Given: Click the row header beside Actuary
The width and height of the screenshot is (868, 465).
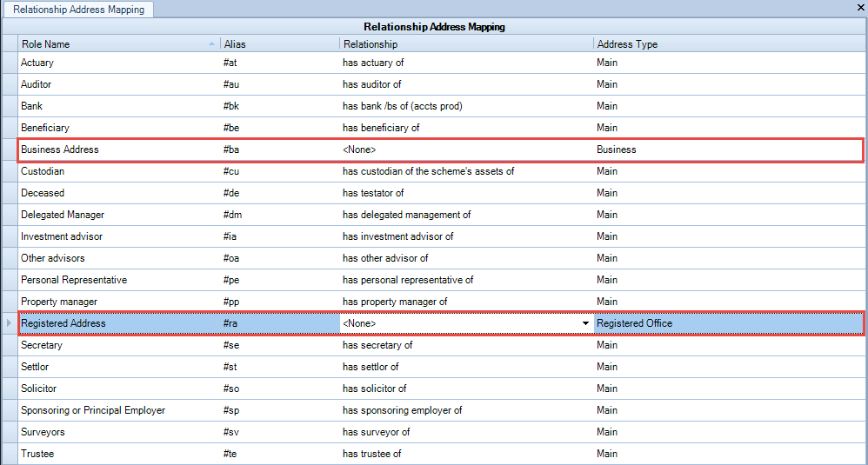Looking at the screenshot, I should click(x=10, y=63).
